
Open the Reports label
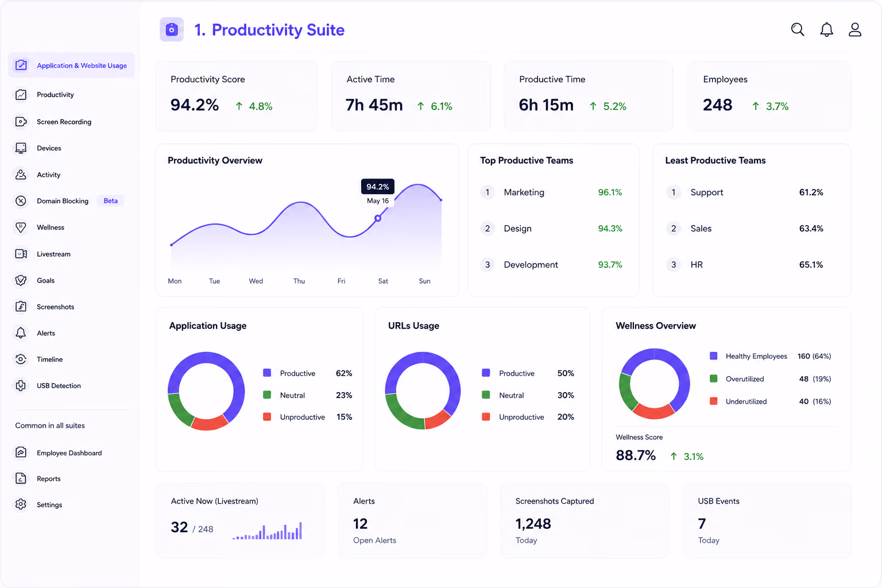pos(48,479)
